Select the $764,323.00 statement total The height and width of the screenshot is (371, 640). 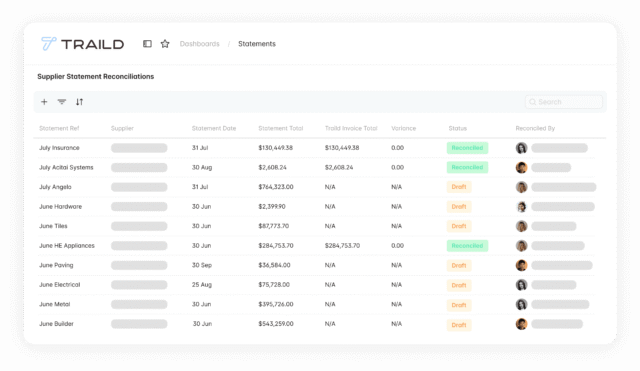click(276, 187)
